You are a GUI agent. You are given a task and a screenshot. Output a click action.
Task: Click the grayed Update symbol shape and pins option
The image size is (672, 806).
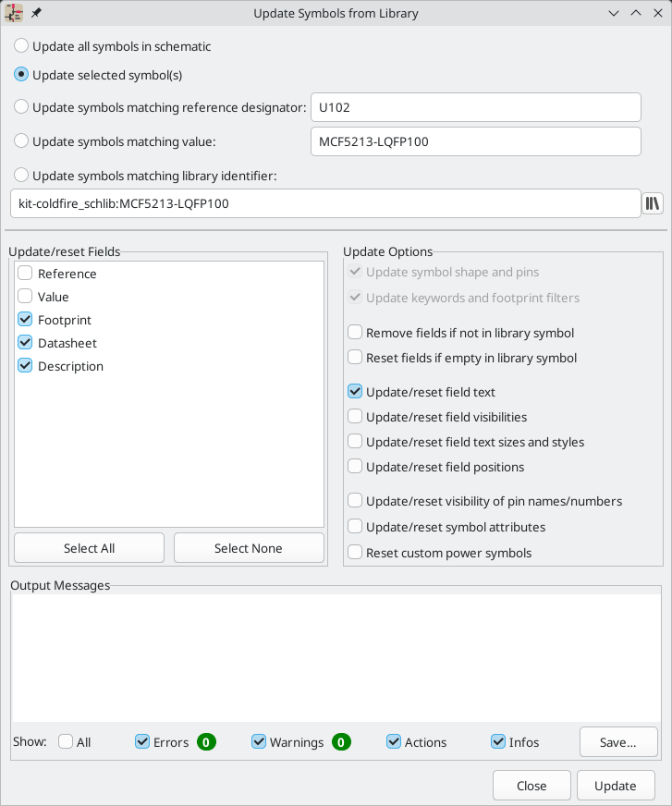pos(444,272)
